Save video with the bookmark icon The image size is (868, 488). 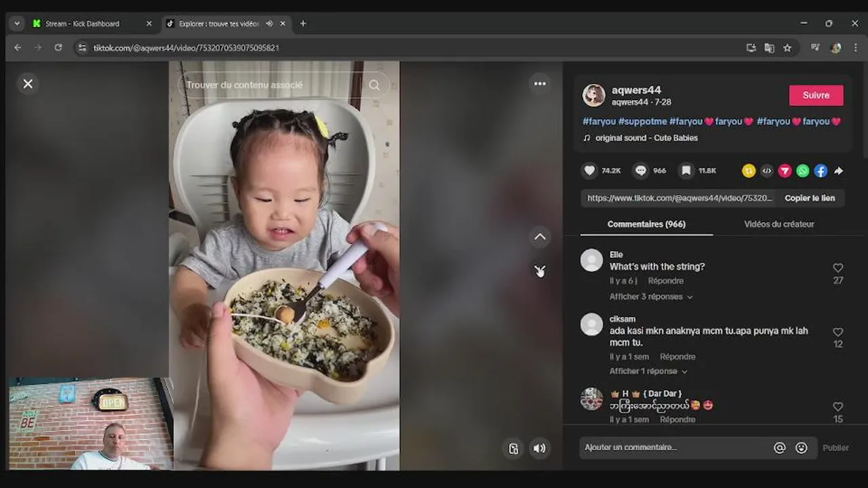(686, 171)
